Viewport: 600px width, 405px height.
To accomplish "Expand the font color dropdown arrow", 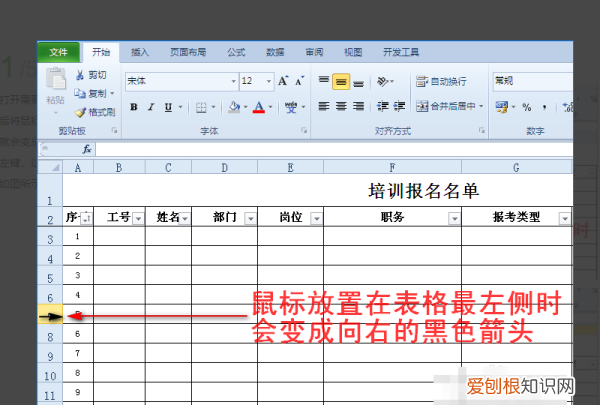I will [x=271, y=107].
